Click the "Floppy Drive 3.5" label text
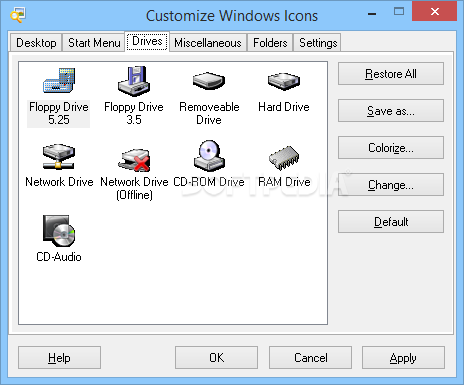 click(x=134, y=113)
